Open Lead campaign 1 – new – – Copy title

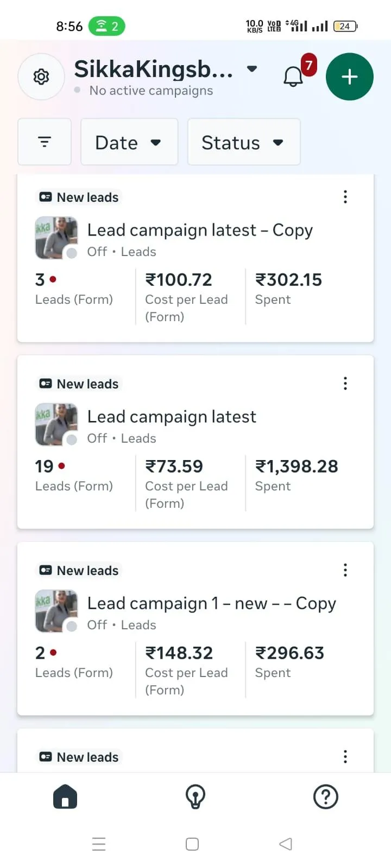pyautogui.click(x=211, y=604)
